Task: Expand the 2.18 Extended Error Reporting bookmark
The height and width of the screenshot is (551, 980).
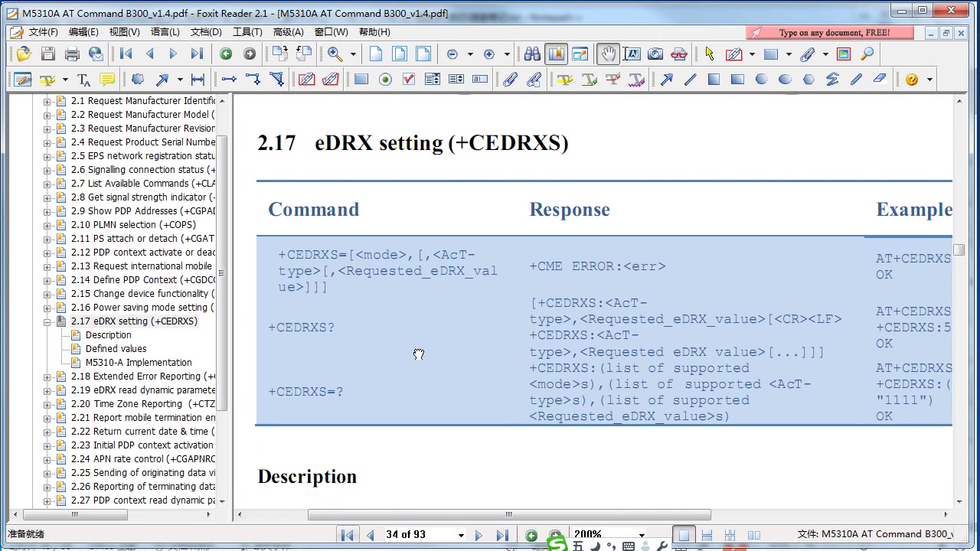Action: click(47, 377)
